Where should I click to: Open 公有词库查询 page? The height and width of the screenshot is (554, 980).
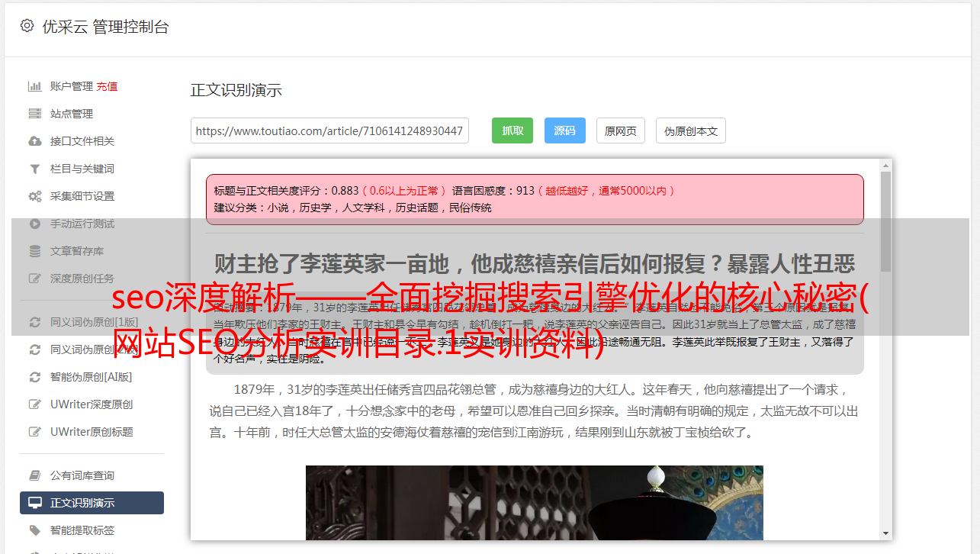coord(82,475)
